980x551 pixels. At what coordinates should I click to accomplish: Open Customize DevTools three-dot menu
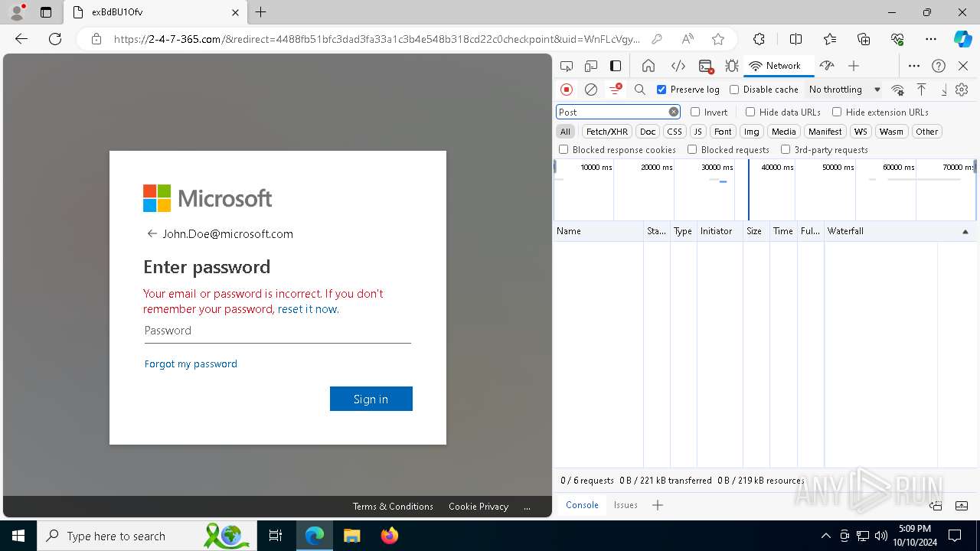pos(914,66)
